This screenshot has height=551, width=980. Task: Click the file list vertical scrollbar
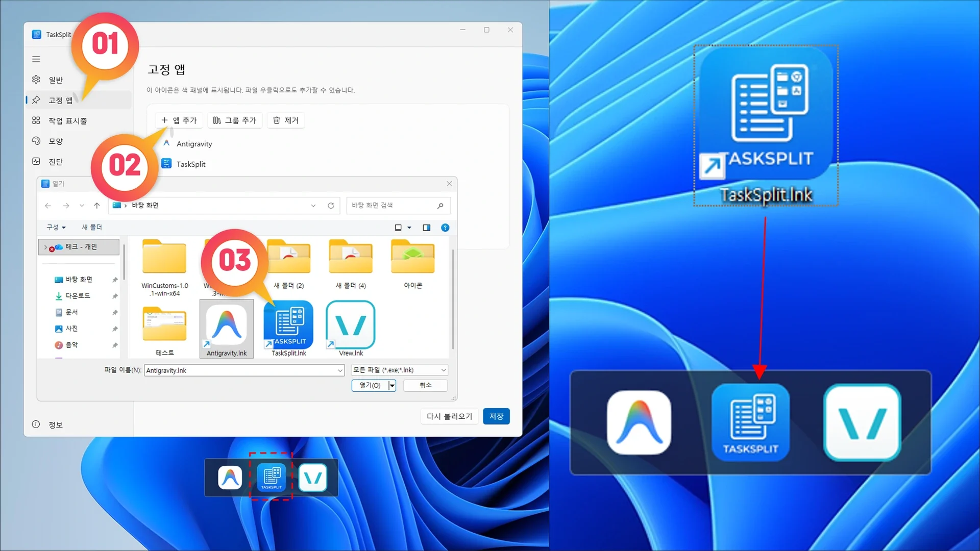[x=453, y=298]
